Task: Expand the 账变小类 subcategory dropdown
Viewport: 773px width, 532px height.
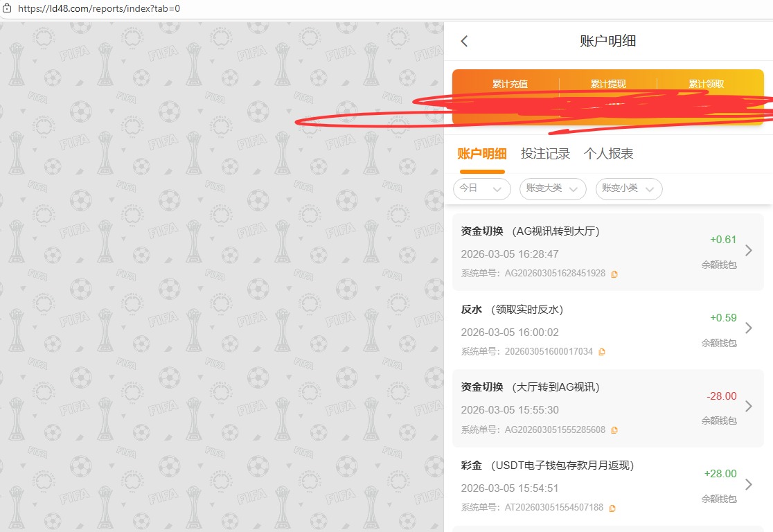Action: [x=628, y=188]
